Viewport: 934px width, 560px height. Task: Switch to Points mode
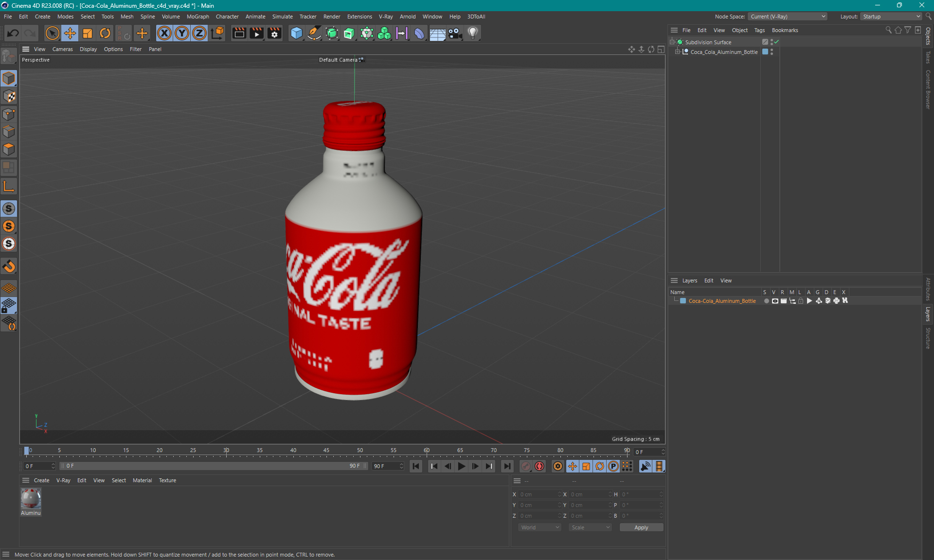[9, 114]
